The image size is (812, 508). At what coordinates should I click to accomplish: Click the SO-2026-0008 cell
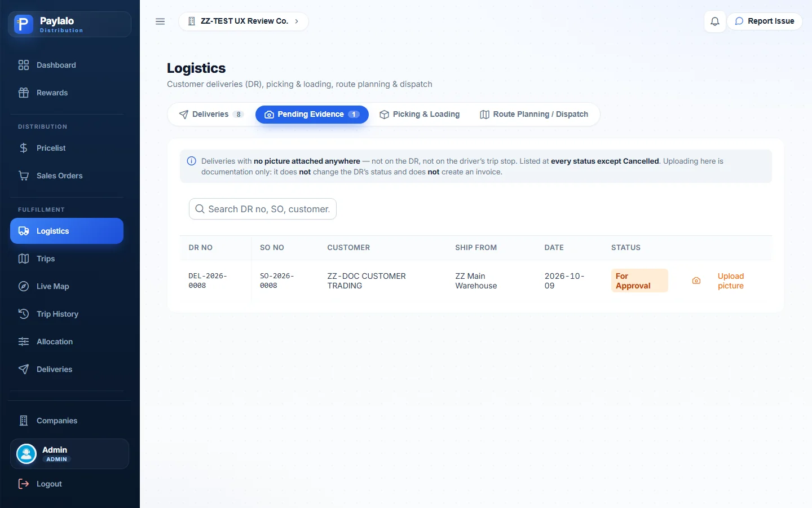[277, 281]
